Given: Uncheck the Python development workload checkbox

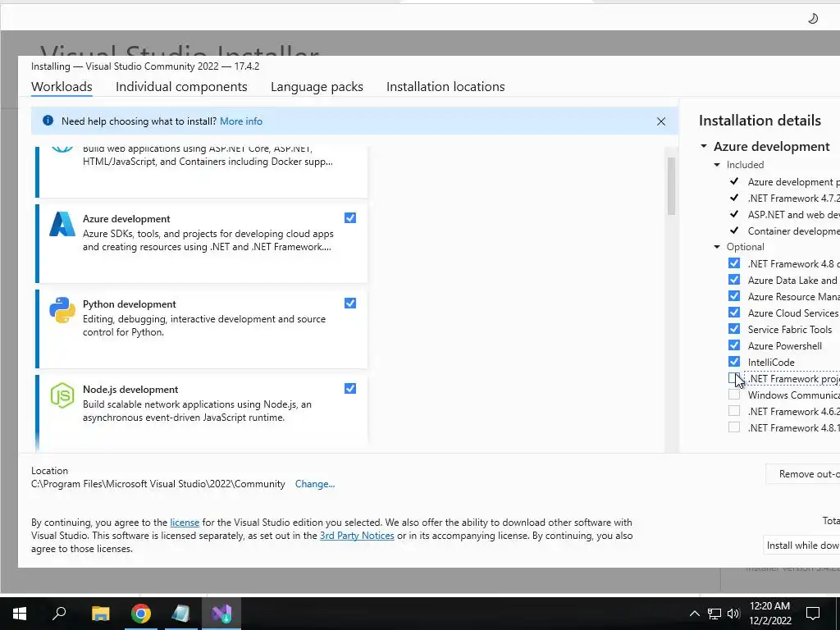Looking at the screenshot, I should tap(350, 304).
